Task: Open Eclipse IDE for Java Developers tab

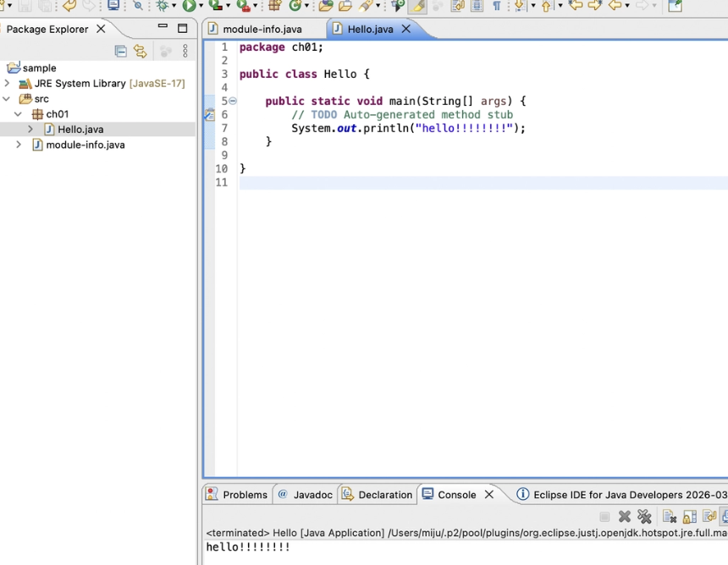Action: pyautogui.click(x=622, y=495)
